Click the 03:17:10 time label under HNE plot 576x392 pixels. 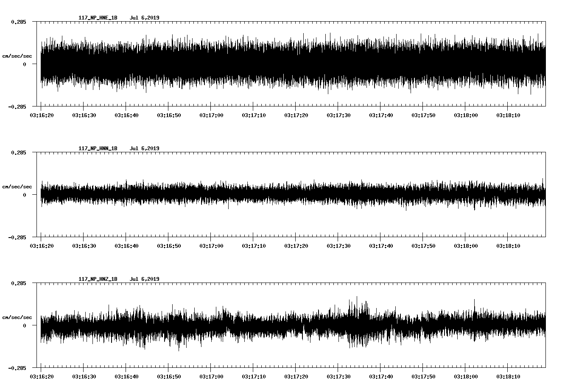tap(254, 115)
